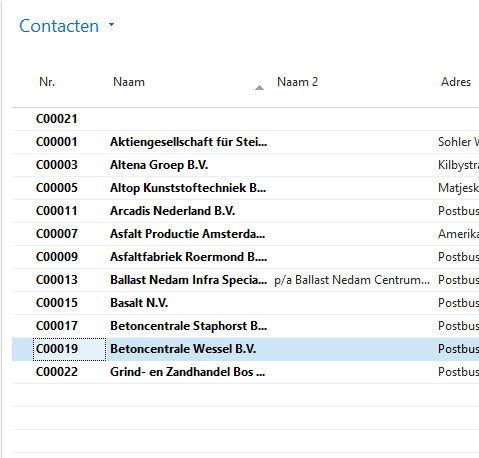Select contact number C00022
The height and width of the screenshot is (458, 479).
point(57,372)
